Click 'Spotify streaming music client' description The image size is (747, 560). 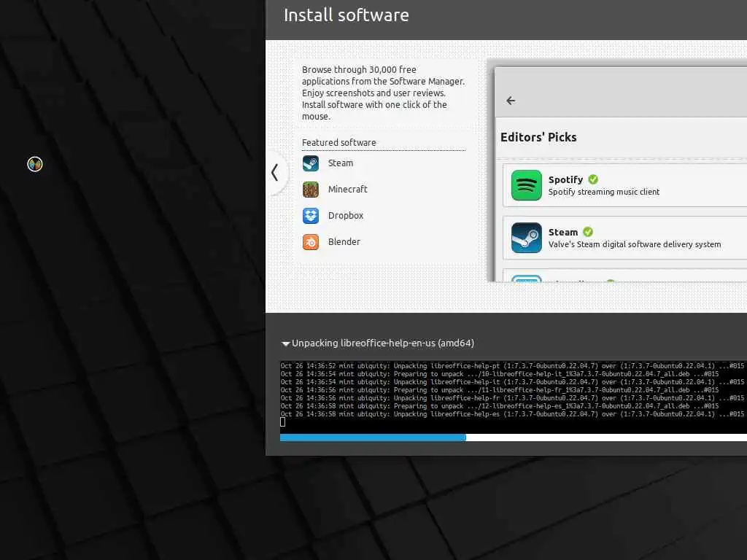603,192
